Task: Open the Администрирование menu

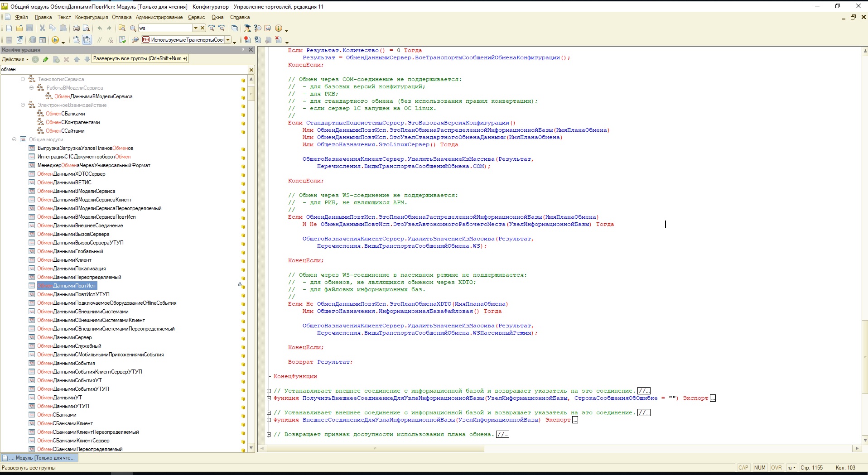Action: [159, 17]
